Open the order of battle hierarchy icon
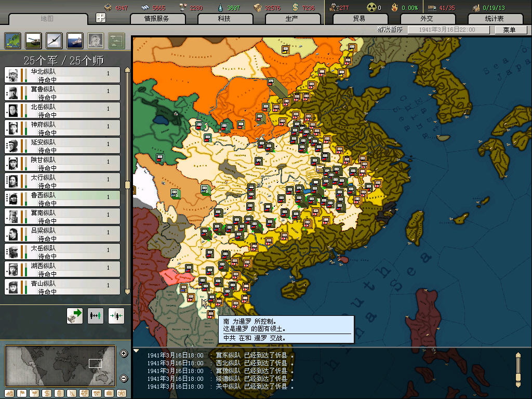 pos(116,41)
